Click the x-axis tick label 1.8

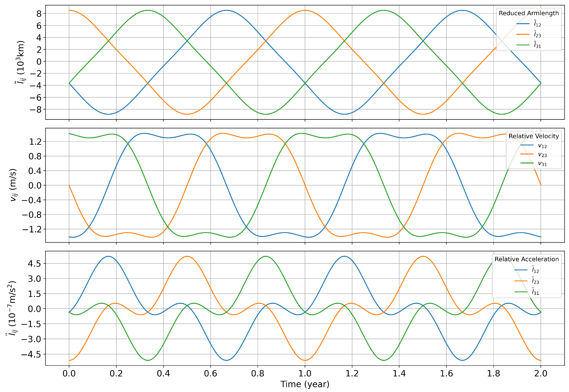pos(493,373)
